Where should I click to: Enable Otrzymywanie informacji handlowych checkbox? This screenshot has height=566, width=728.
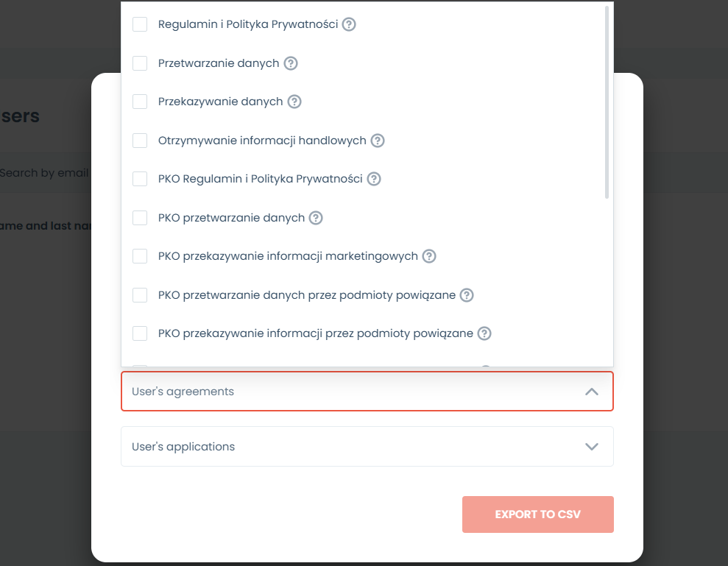[140, 141]
